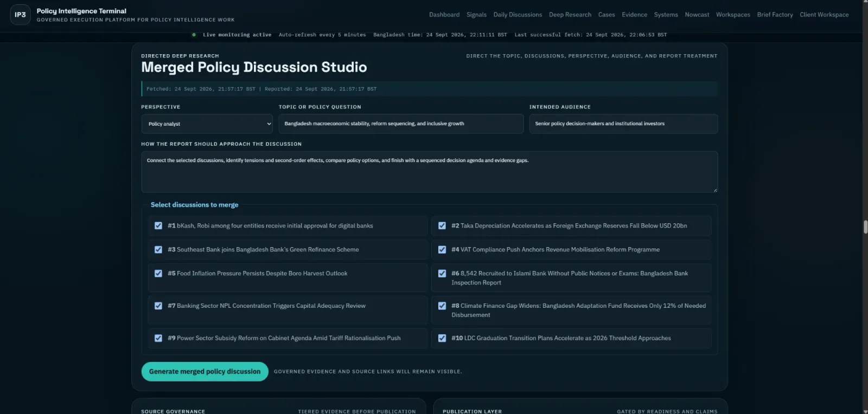Click the report approach text area
The width and height of the screenshot is (868, 414).
[x=429, y=172]
